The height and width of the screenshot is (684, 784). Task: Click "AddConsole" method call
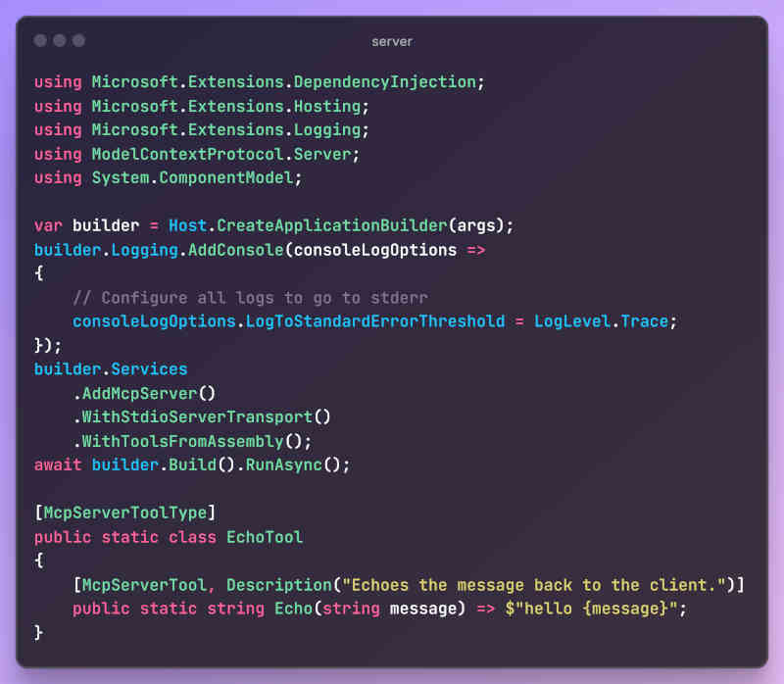(x=235, y=250)
